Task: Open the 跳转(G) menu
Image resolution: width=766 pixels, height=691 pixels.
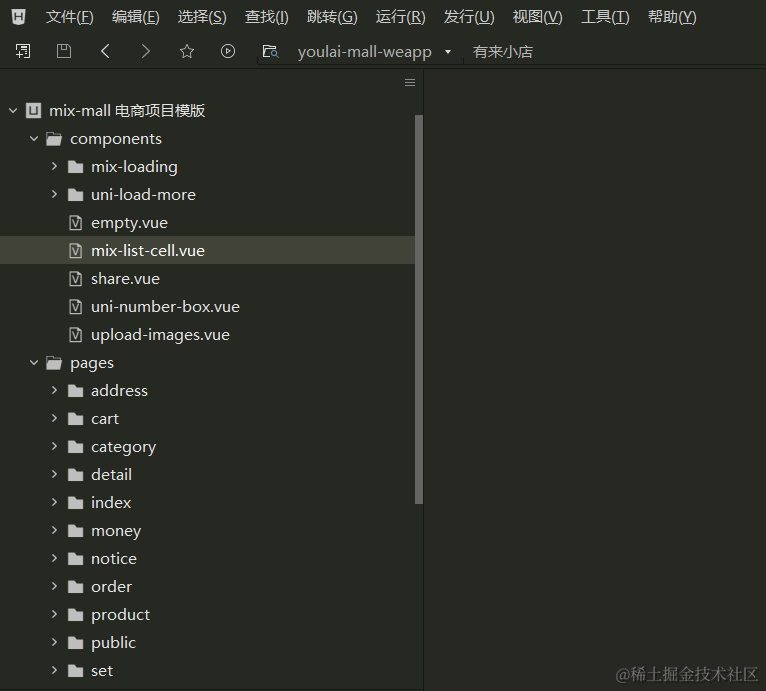Action: click(332, 17)
